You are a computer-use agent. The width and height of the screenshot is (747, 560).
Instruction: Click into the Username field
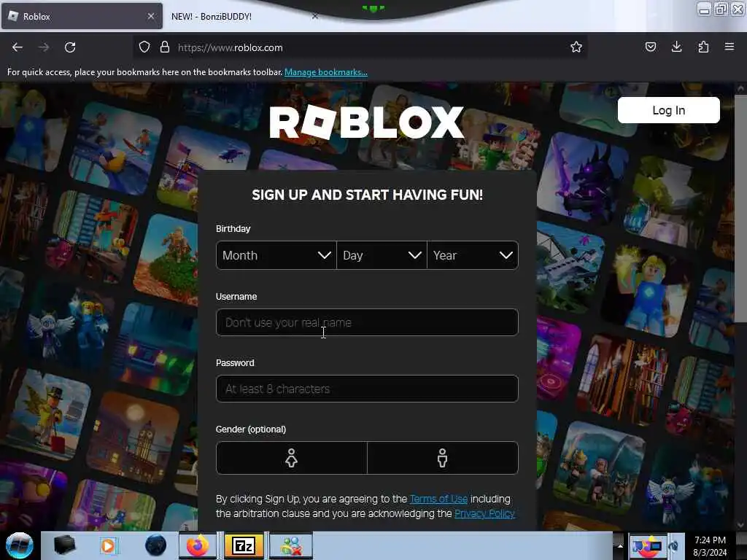[x=367, y=322]
